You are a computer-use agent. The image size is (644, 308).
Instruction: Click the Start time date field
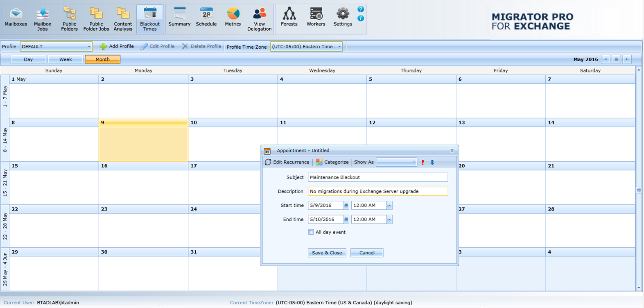click(x=325, y=205)
